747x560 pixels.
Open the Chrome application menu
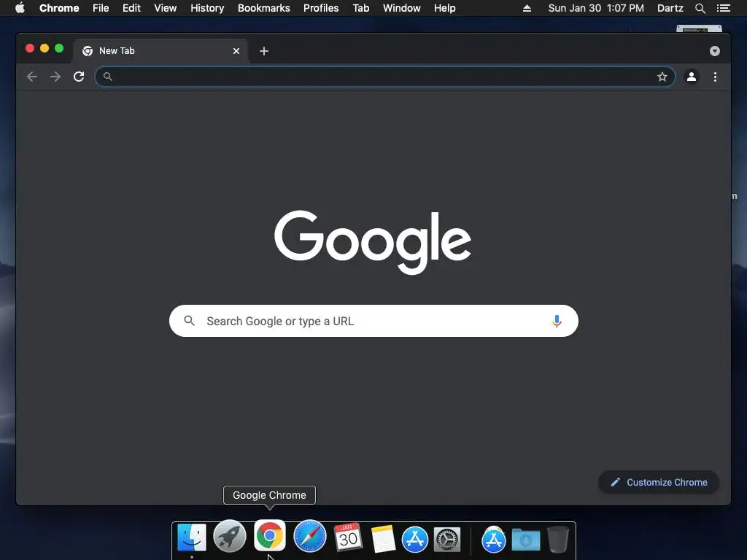(59, 8)
